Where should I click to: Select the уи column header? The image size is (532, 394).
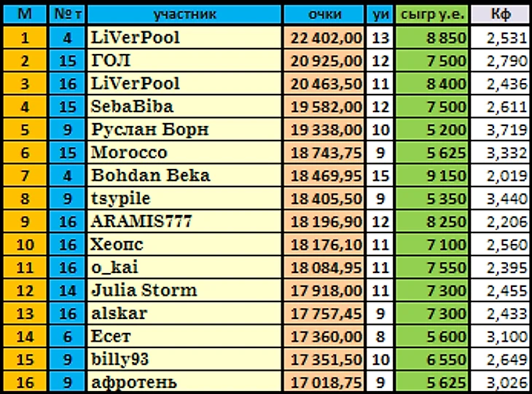point(380,15)
